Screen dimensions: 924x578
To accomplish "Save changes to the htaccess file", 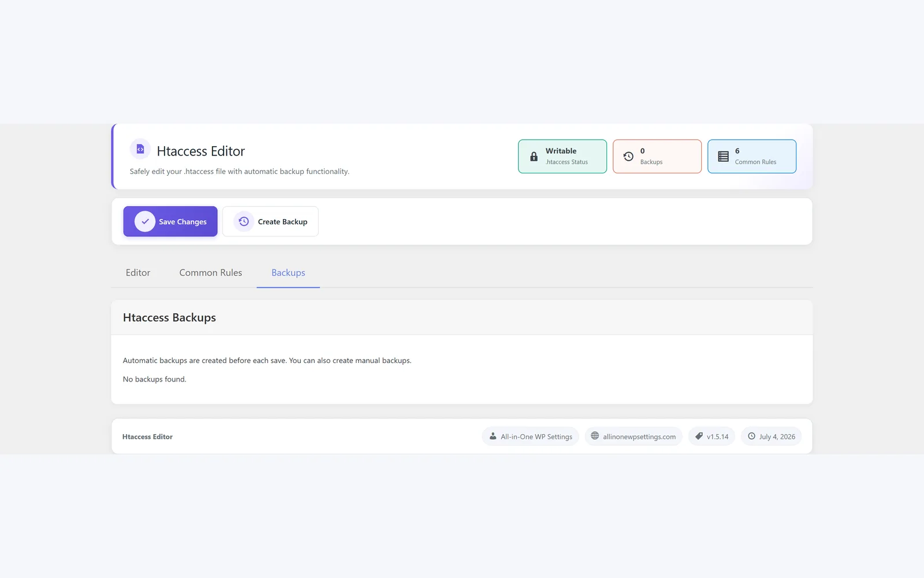I will tap(170, 221).
